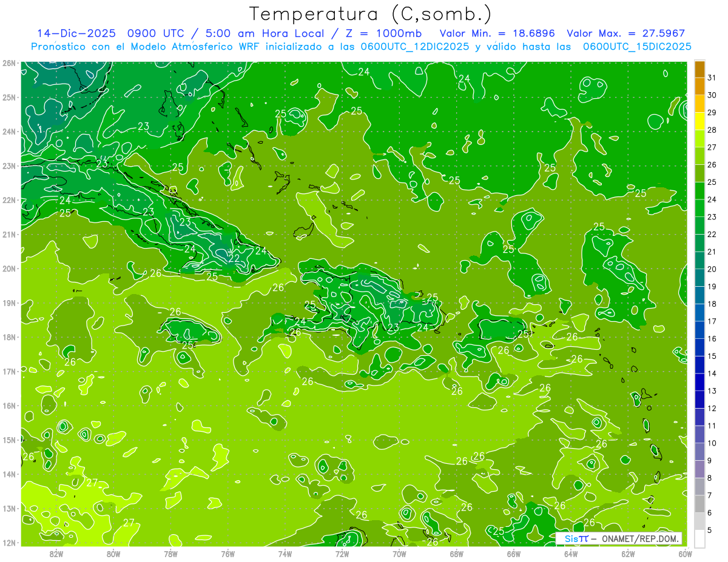Click the "76W" longitude axis label
The width and height of the screenshot is (728, 562).
click(x=227, y=554)
